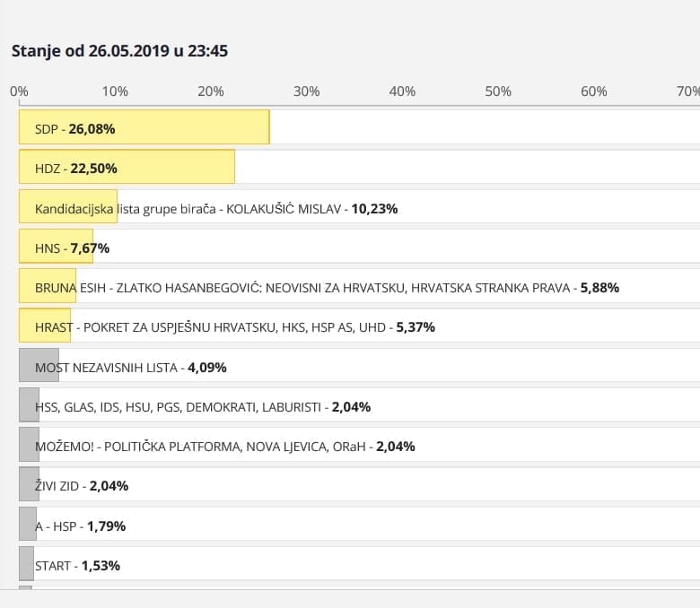Click the START 1,53% result row

pos(77,565)
